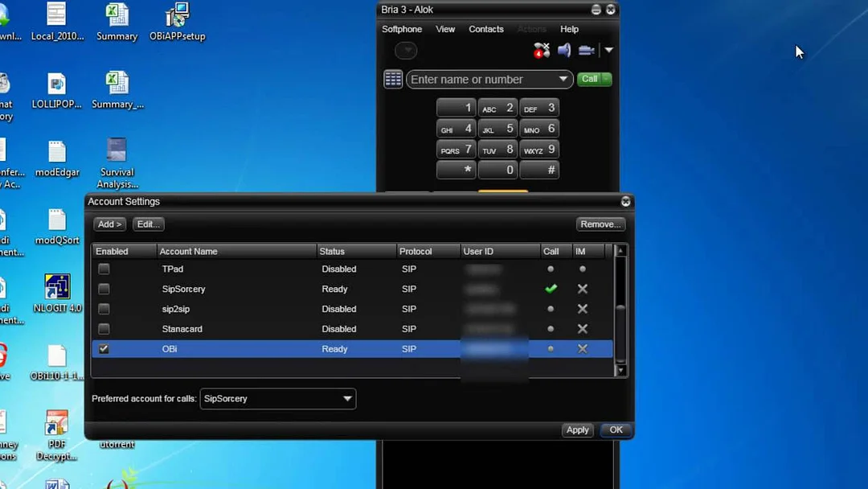The image size is (868, 489).
Task: Expand the Preferred account for calls dropdown
Action: click(x=347, y=399)
